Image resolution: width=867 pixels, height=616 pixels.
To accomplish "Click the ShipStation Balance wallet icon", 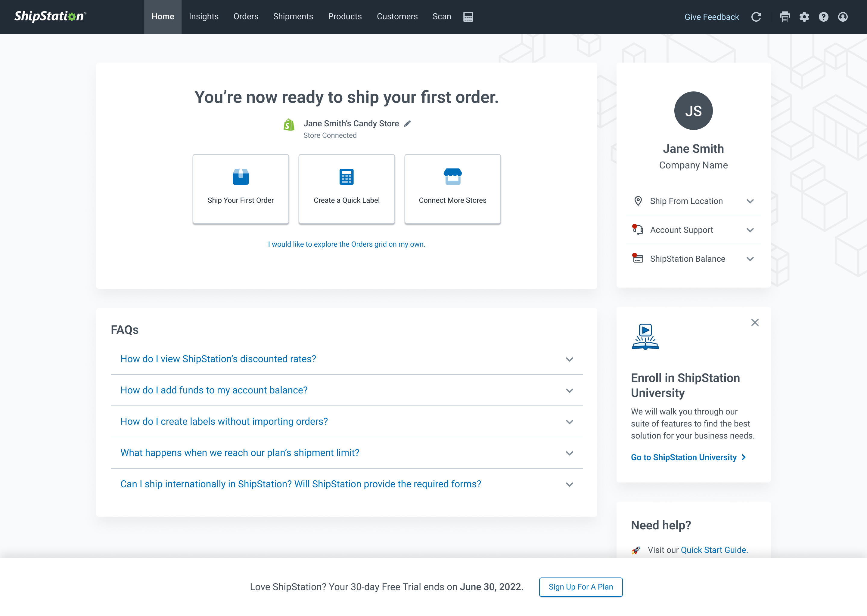I will click(637, 258).
